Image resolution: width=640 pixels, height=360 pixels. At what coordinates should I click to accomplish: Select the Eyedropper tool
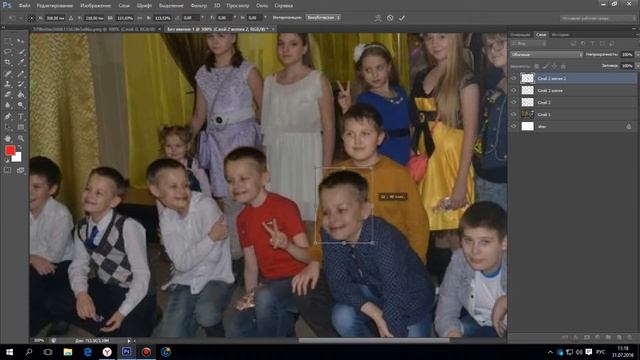pos(20,62)
